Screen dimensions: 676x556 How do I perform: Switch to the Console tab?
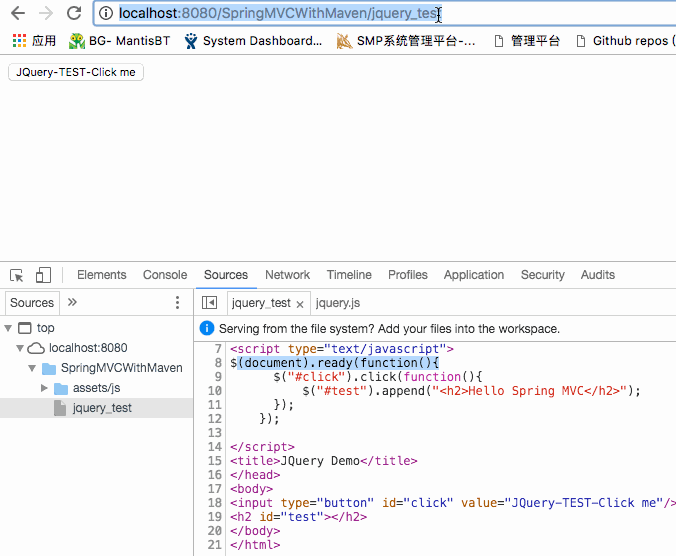tap(165, 275)
